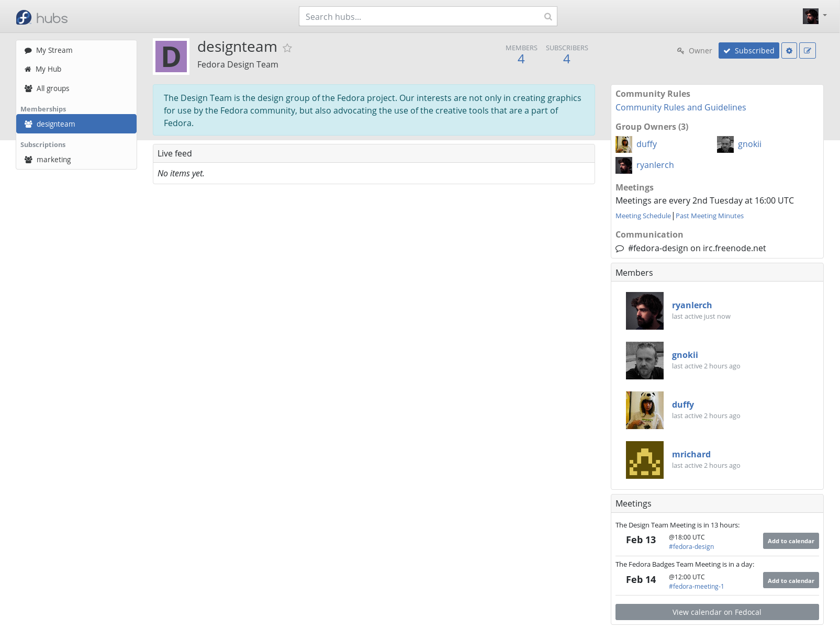840x629 pixels.
Task: Click the user profile avatar in header
Action: click(811, 16)
